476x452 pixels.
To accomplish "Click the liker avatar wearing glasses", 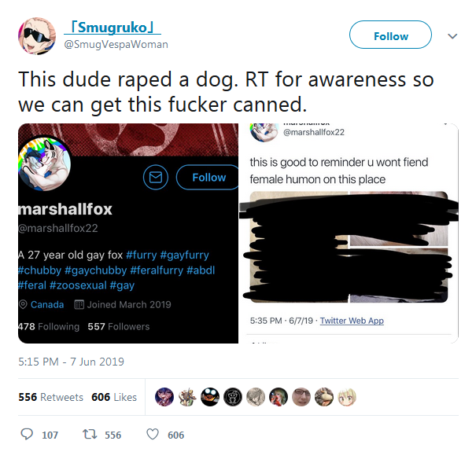I will tap(301, 397).
